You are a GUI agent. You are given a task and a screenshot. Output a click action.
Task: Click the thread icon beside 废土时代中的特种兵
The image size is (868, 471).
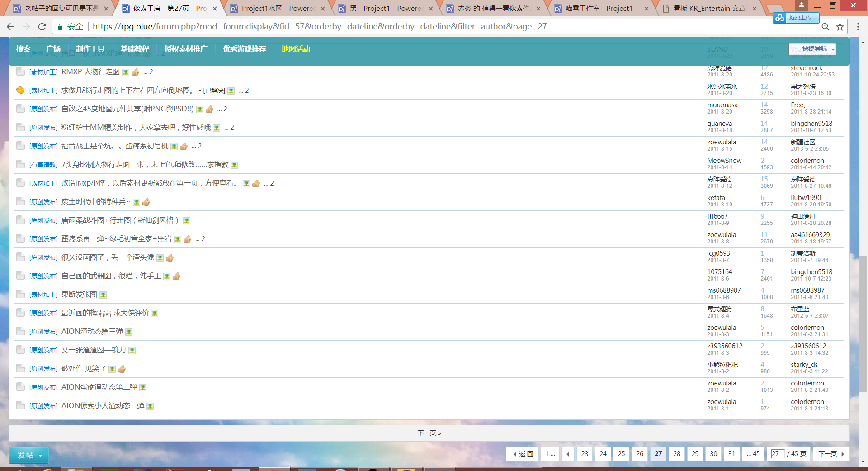coord(20,201)
